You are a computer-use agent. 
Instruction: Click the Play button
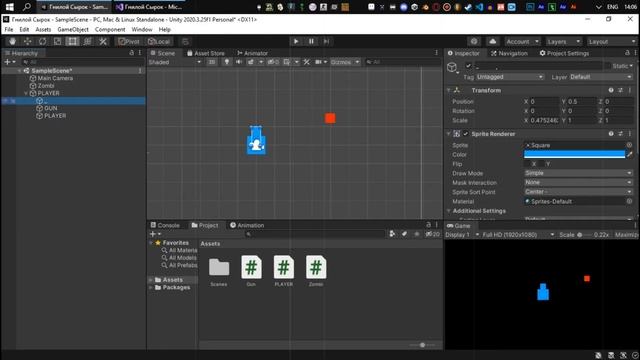tap(296, 41)
